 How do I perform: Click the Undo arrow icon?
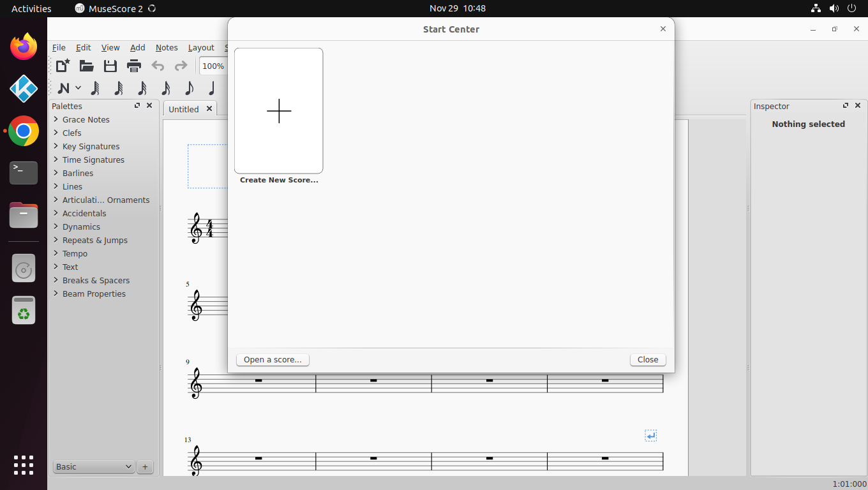157,66
